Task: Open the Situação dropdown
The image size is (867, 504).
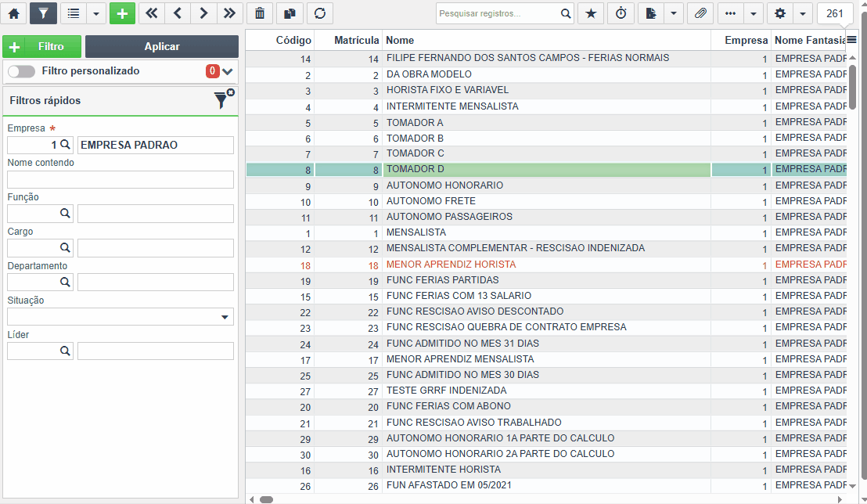Action: (x=121, y=316)
